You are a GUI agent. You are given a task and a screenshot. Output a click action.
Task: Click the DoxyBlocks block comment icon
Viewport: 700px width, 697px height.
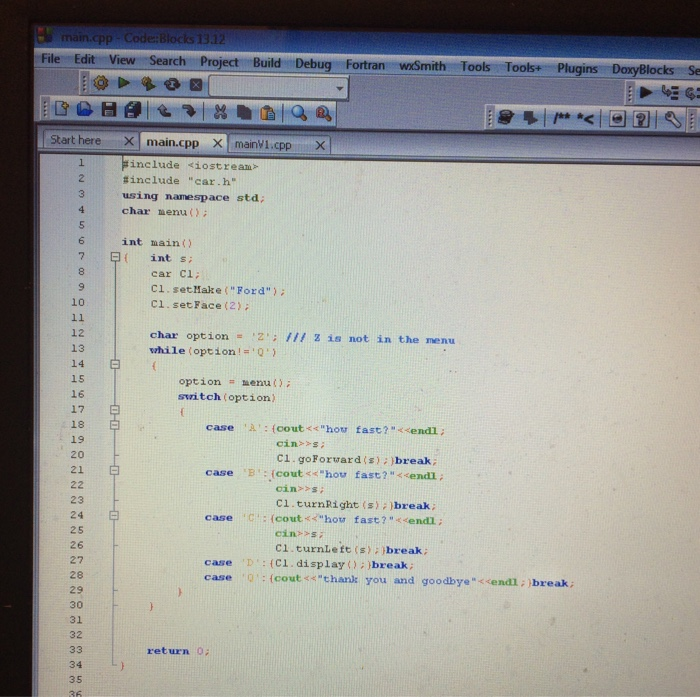coord(561,118)
